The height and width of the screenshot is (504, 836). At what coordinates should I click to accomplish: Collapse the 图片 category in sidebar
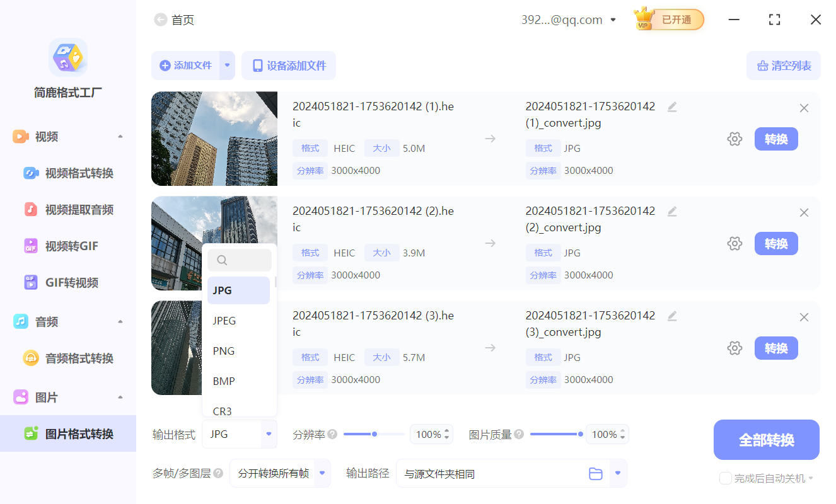click(120, 397)
